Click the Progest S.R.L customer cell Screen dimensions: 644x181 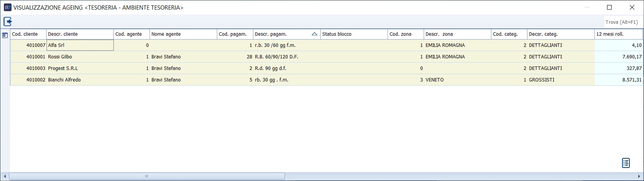pos(80,68)
